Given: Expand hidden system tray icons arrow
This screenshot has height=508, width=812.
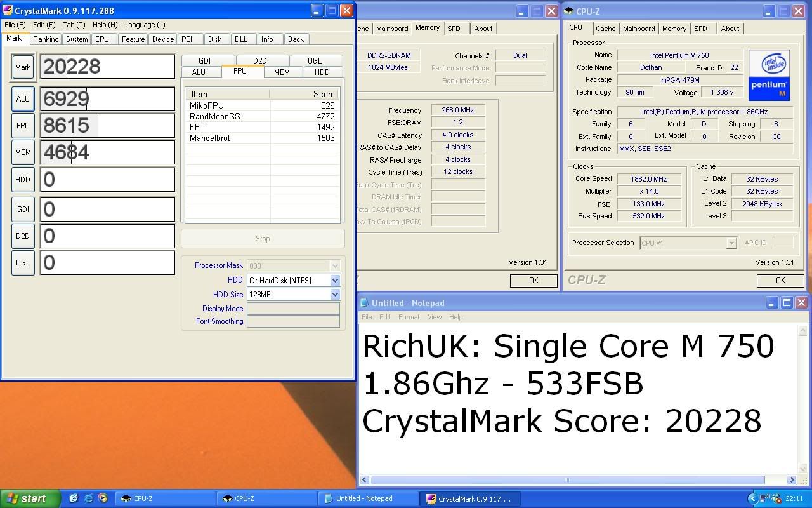Looking at the screenshot, I should tap(752, 498).
